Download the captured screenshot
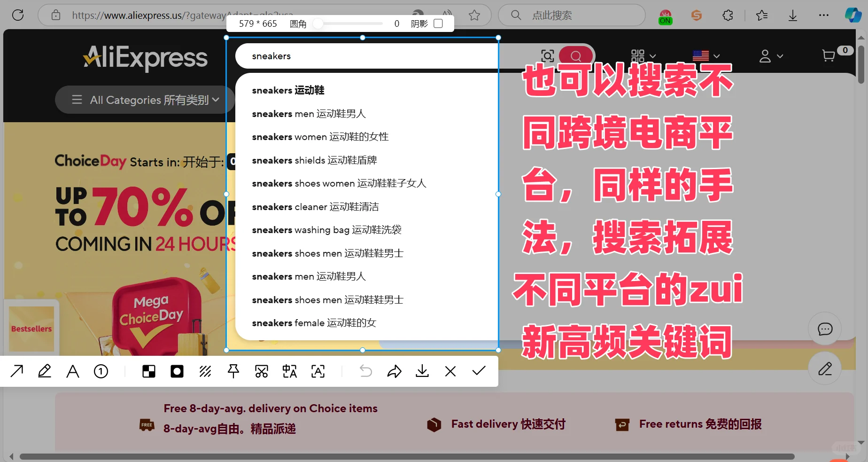868x462 pixels. coord(422,371)
